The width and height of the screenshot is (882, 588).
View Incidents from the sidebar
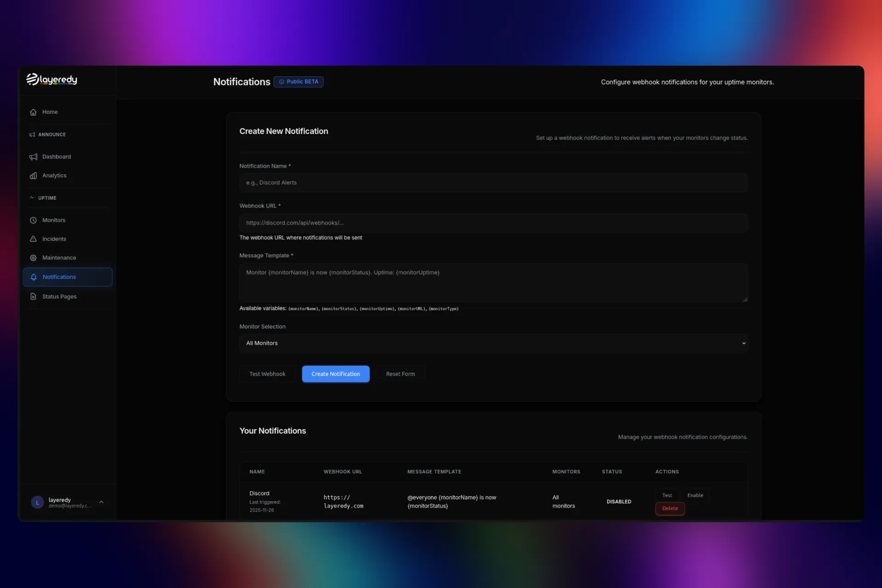tap(53, 239)
